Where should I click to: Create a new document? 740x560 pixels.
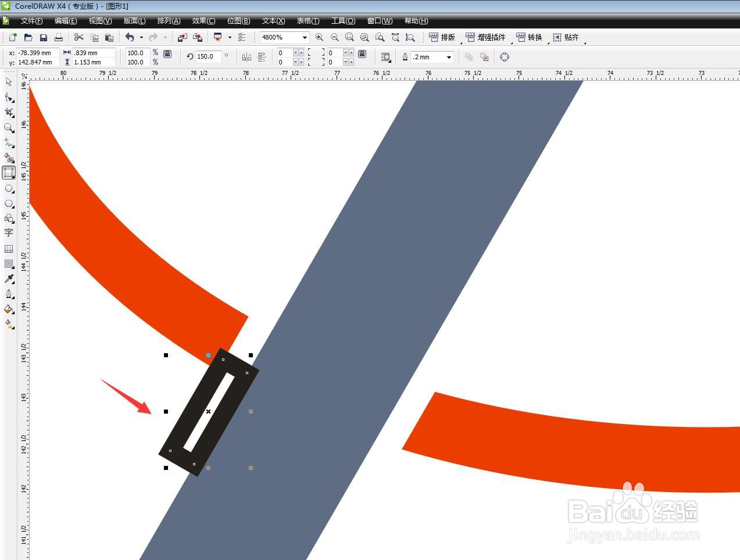click(x=13, y=37)
